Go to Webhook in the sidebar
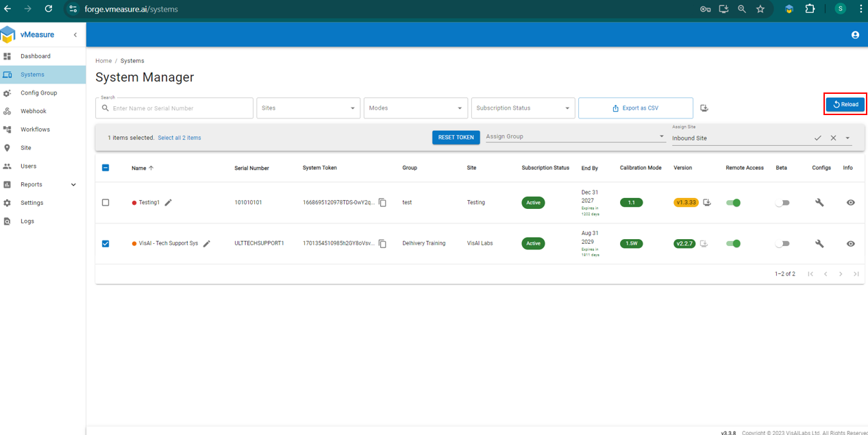The width and height of the screenshot is (868, 435). [x=34, y=111]
